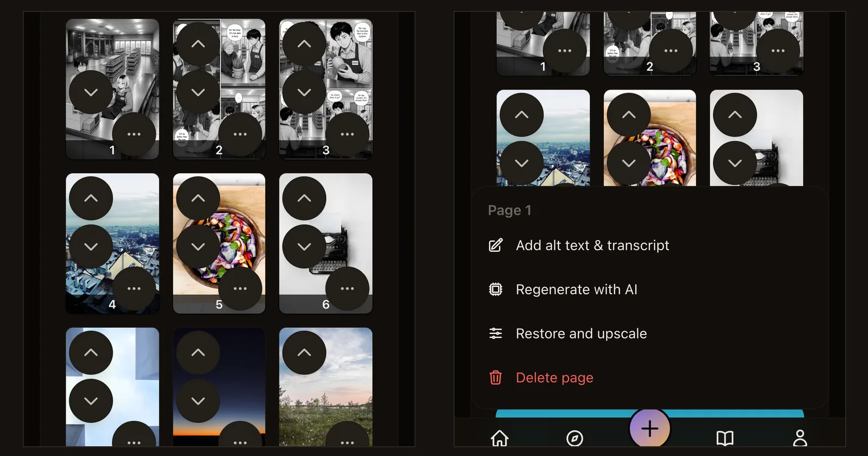Move salad bowl page down in right mockup

click(x=629, y=163)
